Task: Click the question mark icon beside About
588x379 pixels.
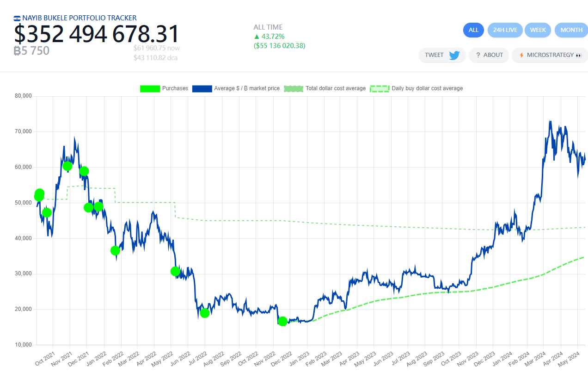Action: (478, 55)
